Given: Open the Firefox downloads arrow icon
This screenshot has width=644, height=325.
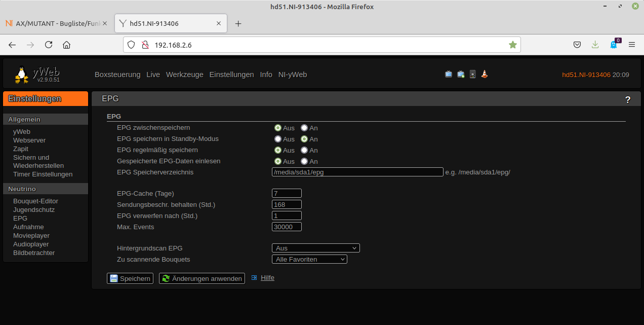Looking at the screenshot, I should pos(595,45).
